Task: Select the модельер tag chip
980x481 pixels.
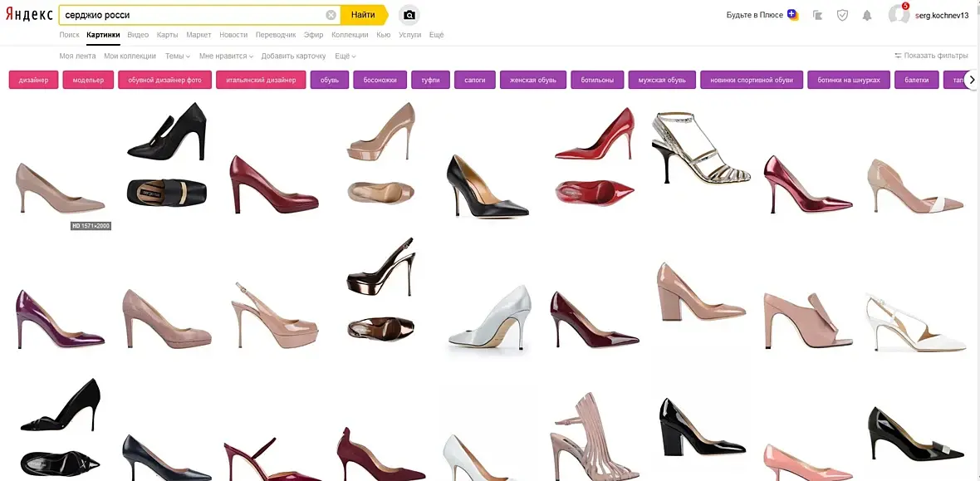Action: (88, 80)
